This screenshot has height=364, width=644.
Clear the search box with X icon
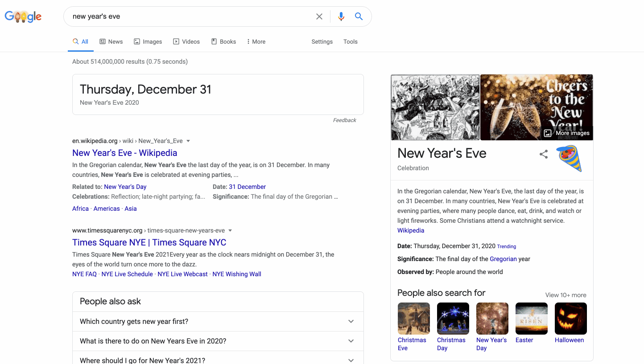coord(319,16)
